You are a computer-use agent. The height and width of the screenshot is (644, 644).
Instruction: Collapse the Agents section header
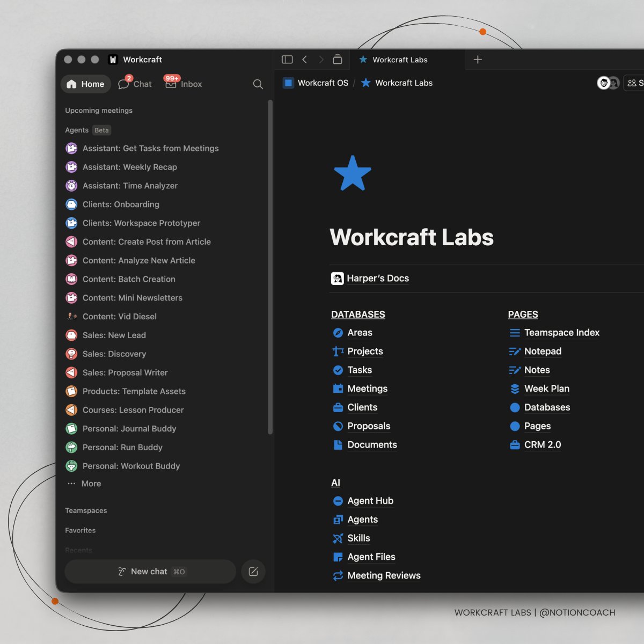click(77, 130)
